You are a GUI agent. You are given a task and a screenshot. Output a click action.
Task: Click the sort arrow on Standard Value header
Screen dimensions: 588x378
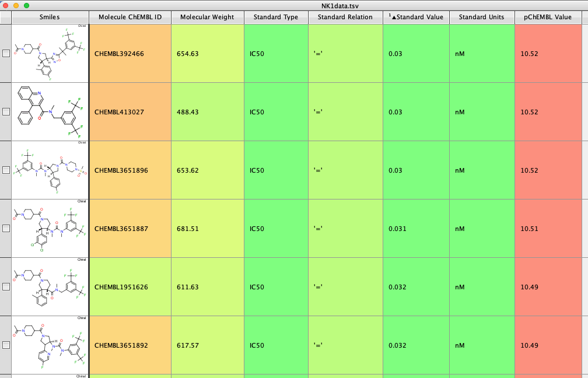(x=394, y=17)
